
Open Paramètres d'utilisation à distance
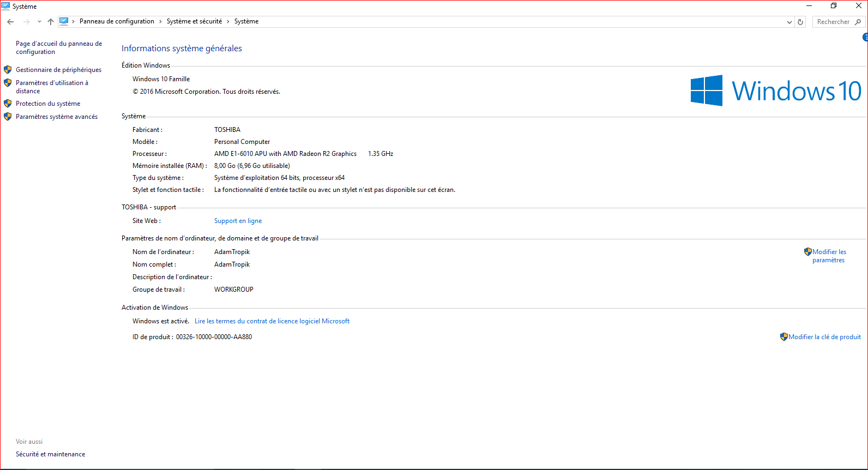click(52, 87)
